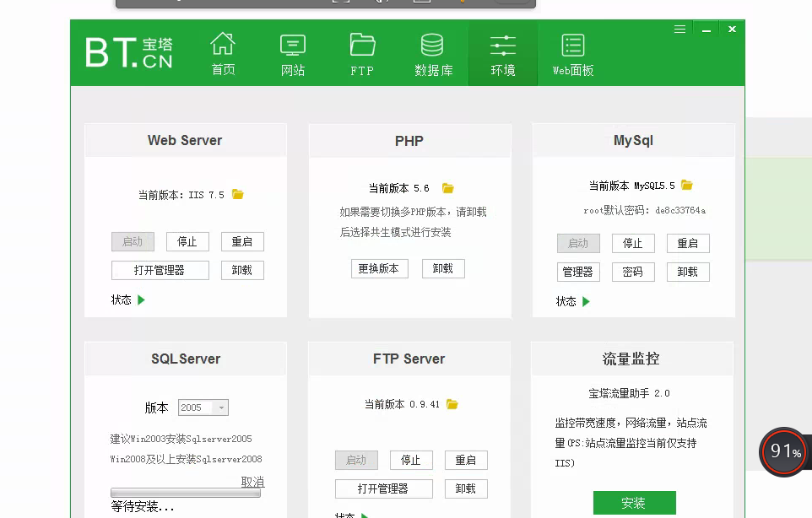Image resolution: width=812 pixels, height=518 pixels.
Task: Open the Web面板 tab
Action: [x=573, y=54]
